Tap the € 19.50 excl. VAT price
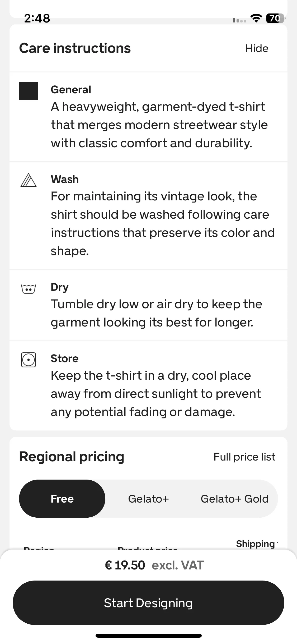This screenshot has width=297, height=644. pyautogui.click(x=154, y=565)
